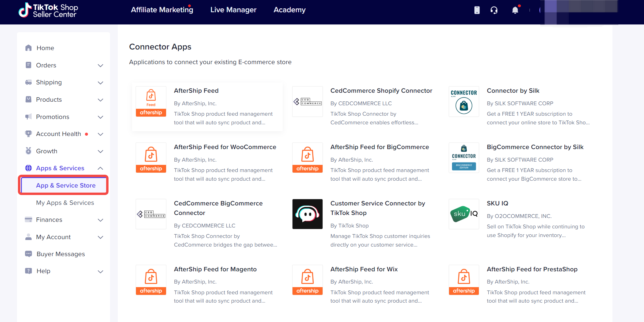Expand the Shipping menu chevron
644x322 pixels.
[x=100, y=83]
